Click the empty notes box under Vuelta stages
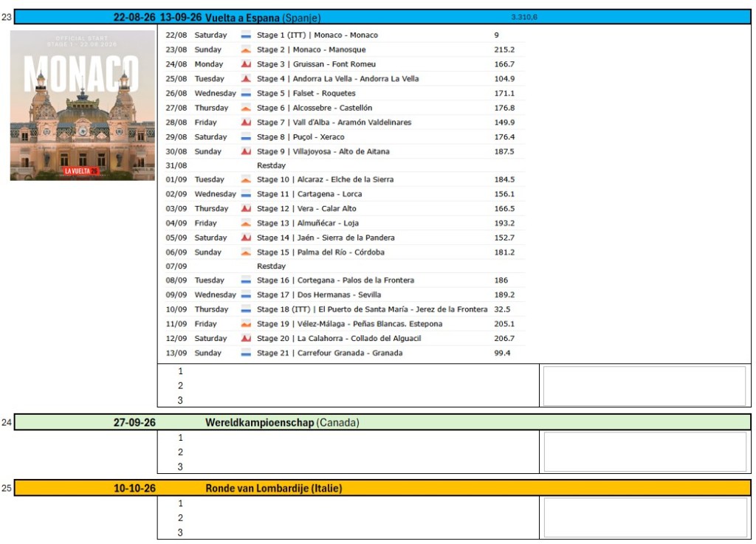 point(645,385)
